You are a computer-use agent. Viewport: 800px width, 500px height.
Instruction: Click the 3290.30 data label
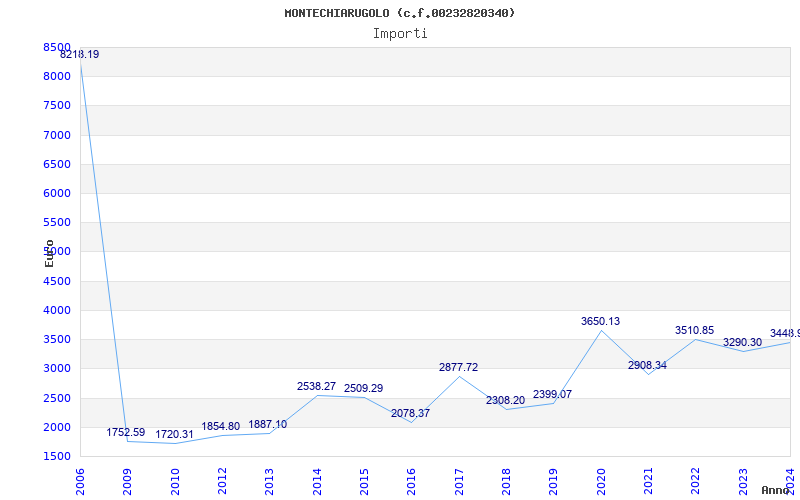[742, 343]
